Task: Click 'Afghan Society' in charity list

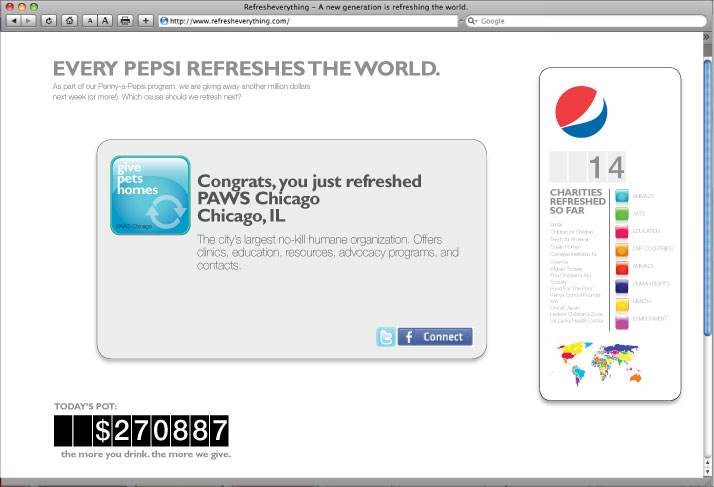Action: (566, 269)
